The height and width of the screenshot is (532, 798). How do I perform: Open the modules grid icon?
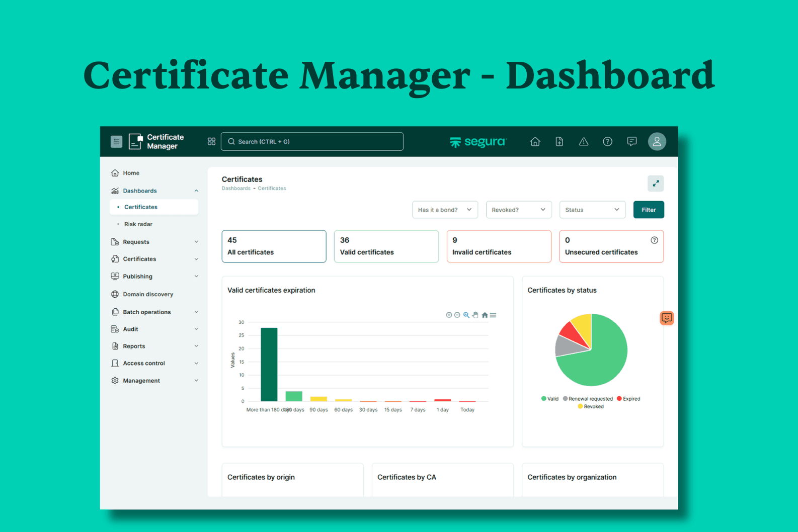coord(211,142)
